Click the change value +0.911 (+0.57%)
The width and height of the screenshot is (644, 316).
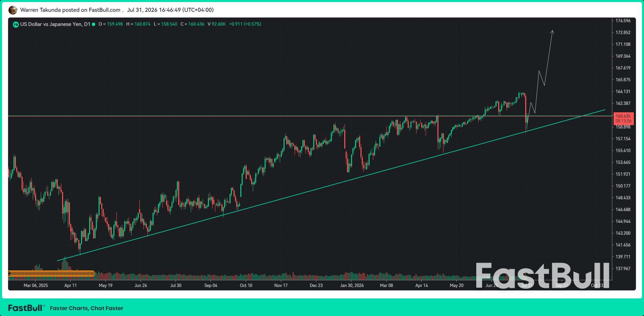(245, 24)
